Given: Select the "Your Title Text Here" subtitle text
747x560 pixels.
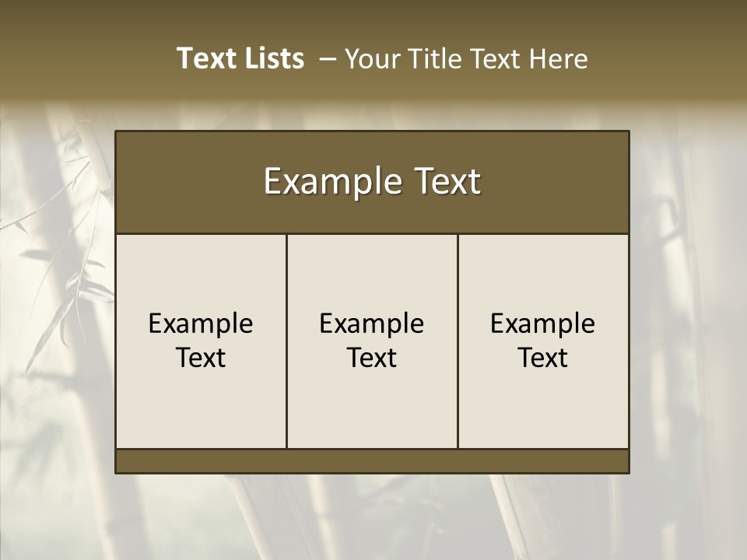Looking at the screenshot, I should pos(466,59).
